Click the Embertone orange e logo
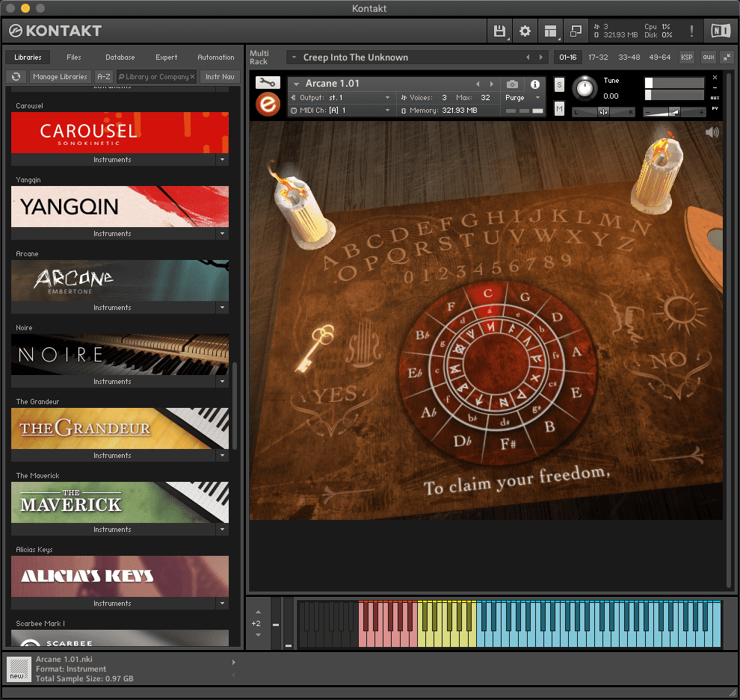The width and height of the screenshot is (740, 700). point(268,105)
